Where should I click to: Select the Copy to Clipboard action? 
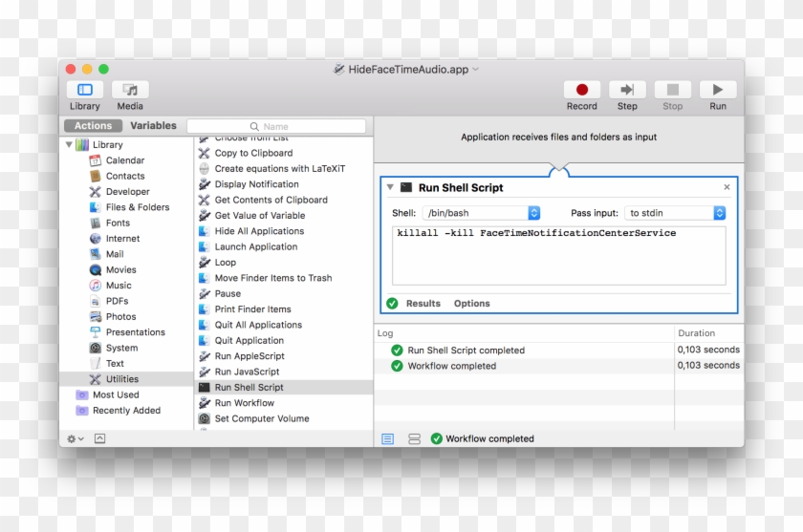(284, 153)
